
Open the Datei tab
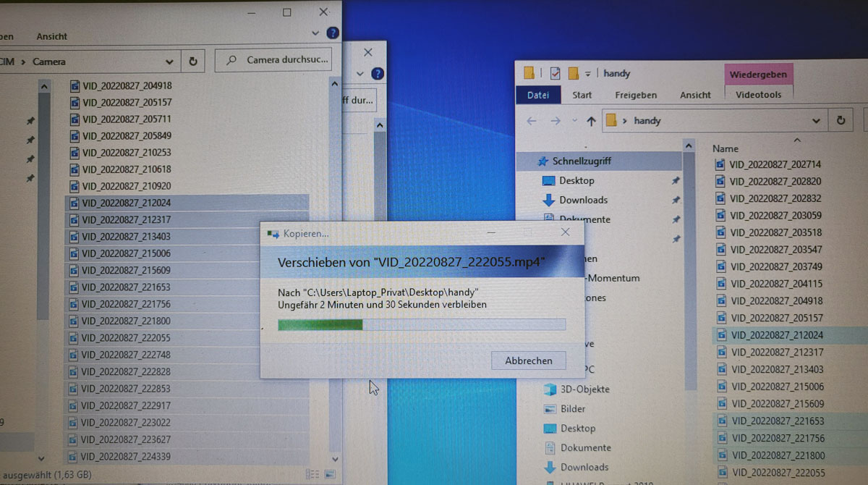pyautogui.click(x=538, y=95)
